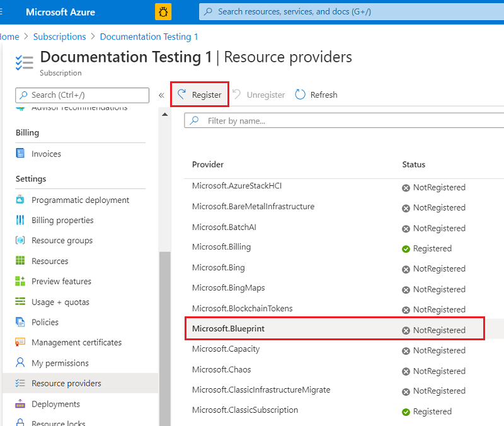Click the NotRegistered icon for Microsoft.Chaos

coord(406,371)
